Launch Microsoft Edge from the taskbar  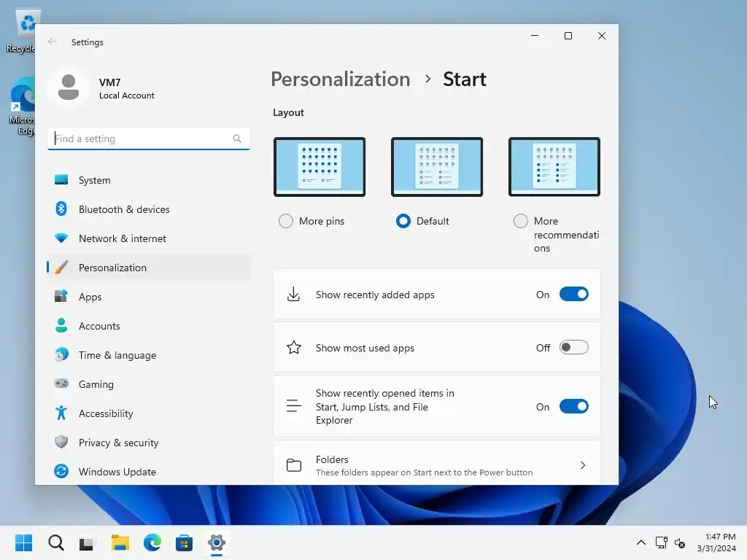(x=152, y=542)
